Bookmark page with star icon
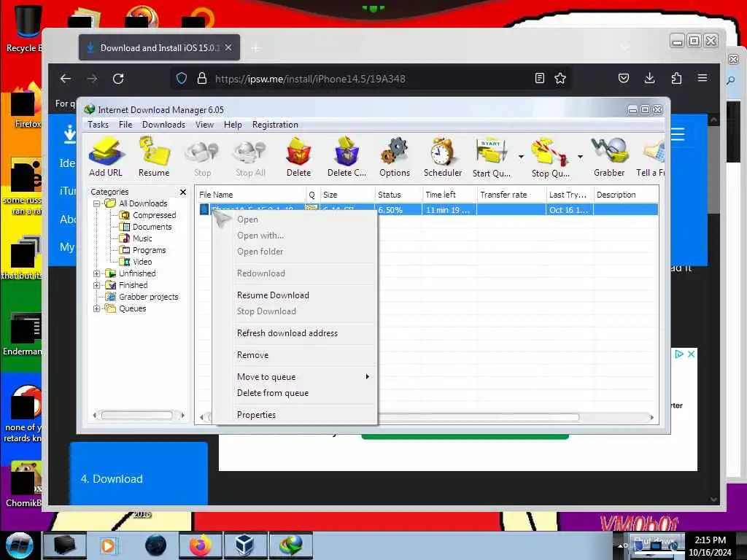Image resolution: width=747 pixels, height=560 pixels. point(560,79)
